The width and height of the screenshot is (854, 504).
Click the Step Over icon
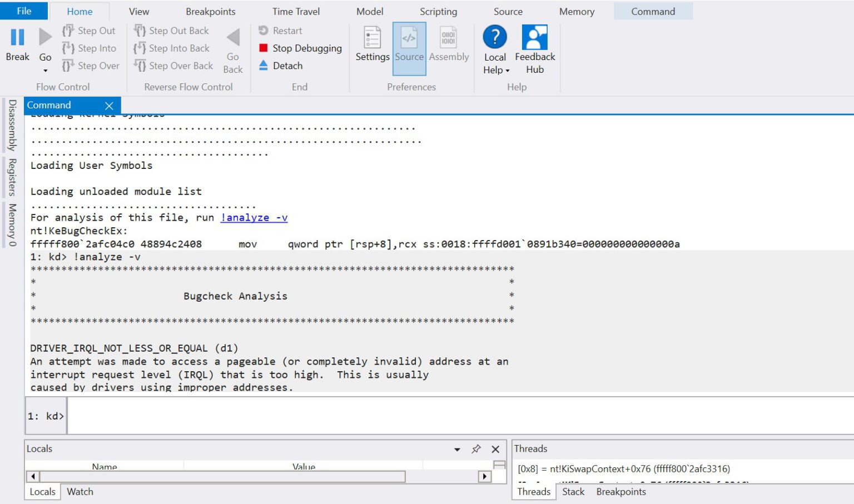coord(68,66)
